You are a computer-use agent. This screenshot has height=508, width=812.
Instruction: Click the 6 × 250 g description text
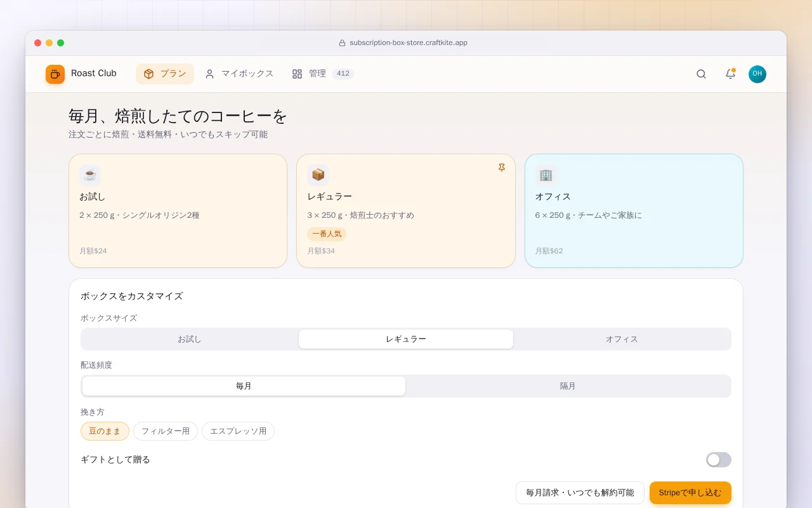point(588,215)
